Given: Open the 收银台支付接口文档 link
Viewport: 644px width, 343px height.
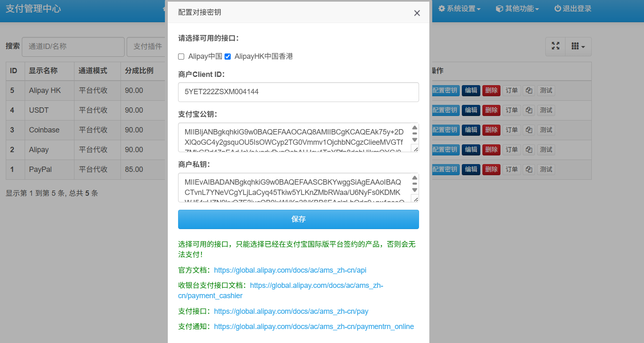Looking at the screenshot, I should [x=280, y=290].
